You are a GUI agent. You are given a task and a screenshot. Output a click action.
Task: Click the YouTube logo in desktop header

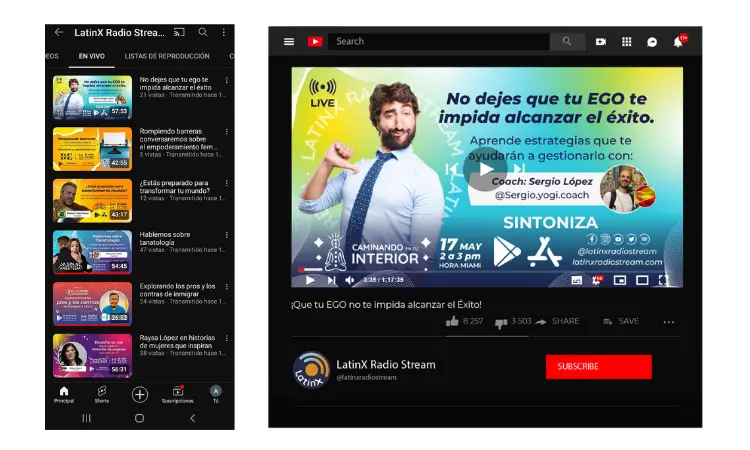(315, 42)
